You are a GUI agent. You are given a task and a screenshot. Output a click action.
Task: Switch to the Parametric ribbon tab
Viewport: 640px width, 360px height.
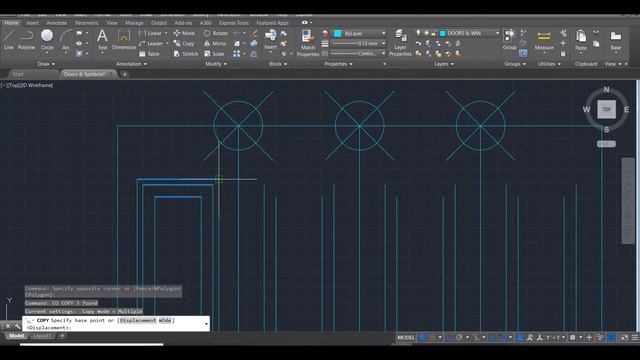click(87, 23)
